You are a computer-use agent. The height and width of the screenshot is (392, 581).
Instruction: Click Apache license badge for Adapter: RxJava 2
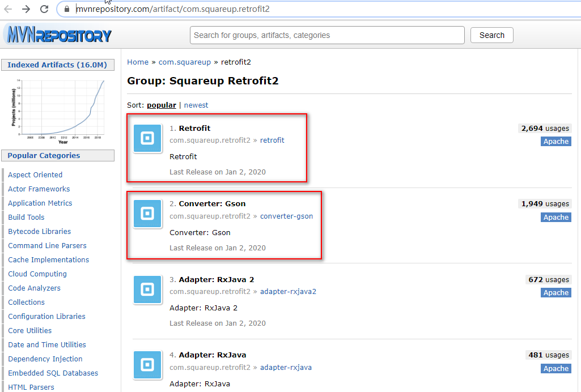coord(556,293)
